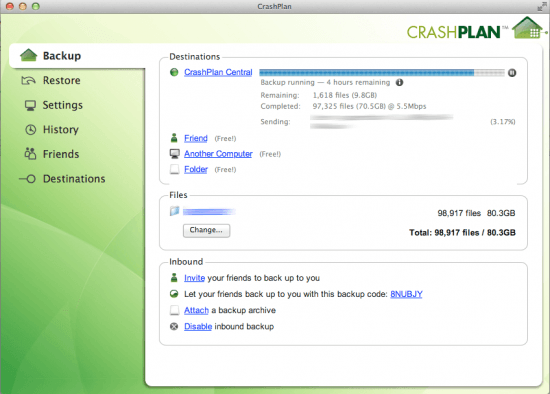Image resolution: width=550 pixels, height=394 pixels.
Task: Click 'Backup running — 4 hours remaining' text
Action: coord(325,82)
